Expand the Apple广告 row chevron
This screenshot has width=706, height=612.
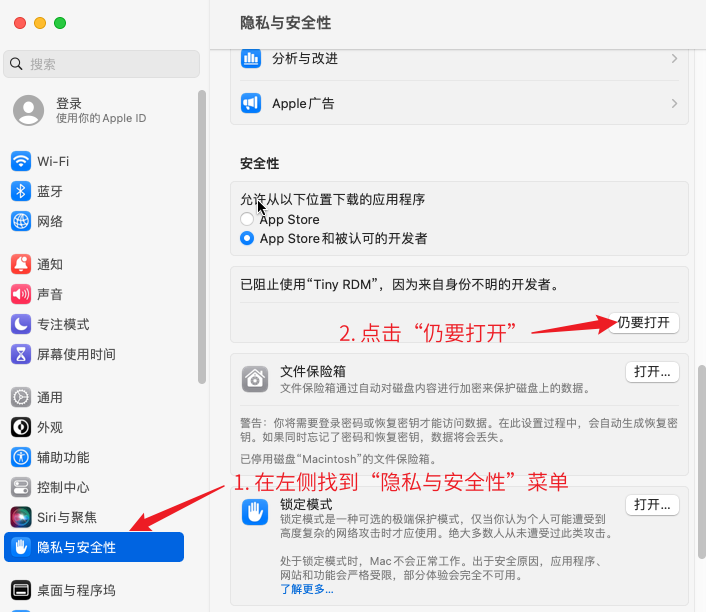click(674, 104)
